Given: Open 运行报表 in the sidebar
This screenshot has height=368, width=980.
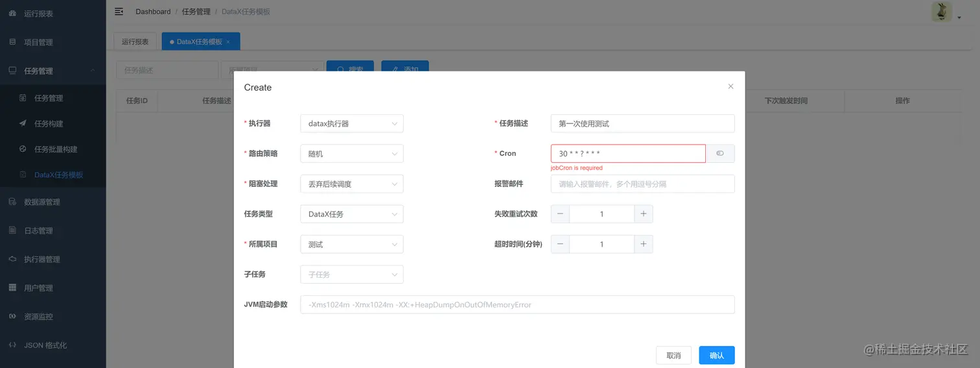Looking at the screenshot, I should (52, 13).
